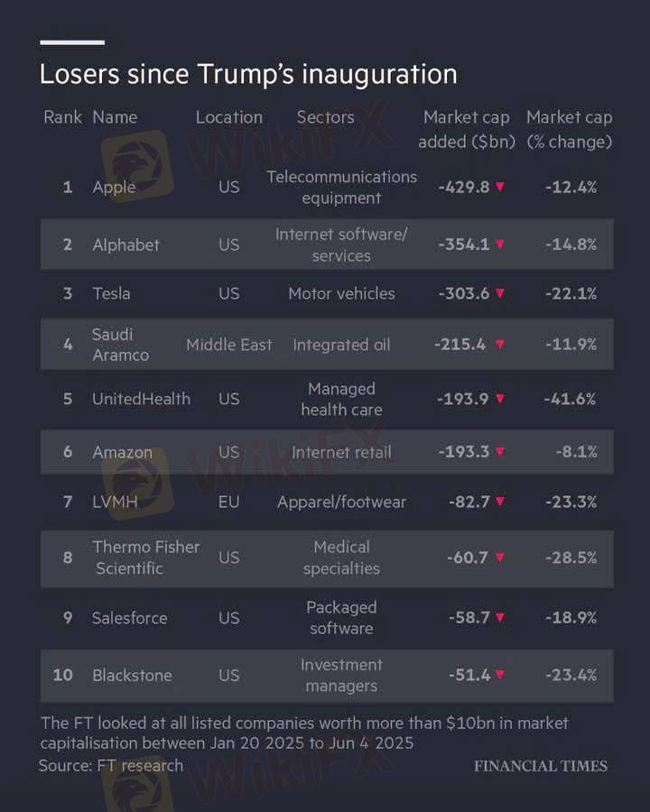Click the Thermo Fisher Scientific name

click(146, 558)
